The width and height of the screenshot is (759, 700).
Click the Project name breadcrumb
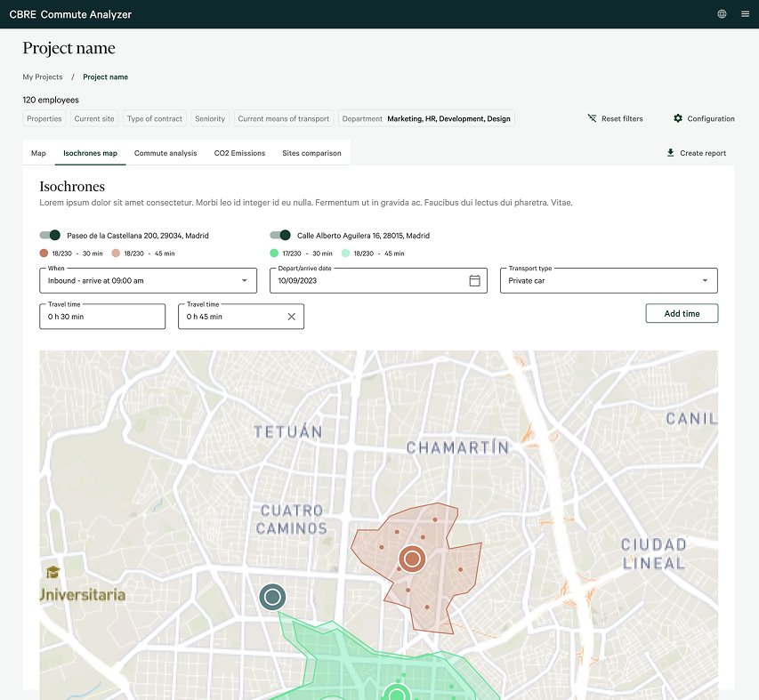(x=106, y=76)
